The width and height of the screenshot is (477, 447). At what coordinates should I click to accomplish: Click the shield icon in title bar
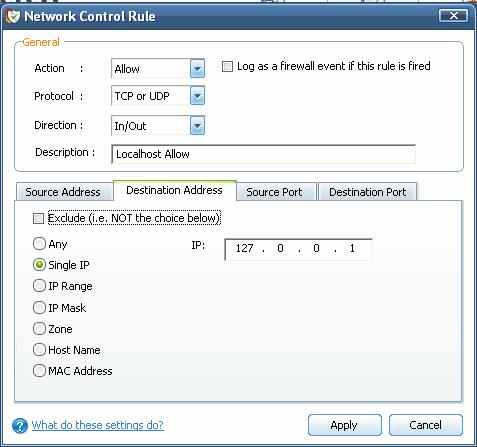[x=13, y=16]
